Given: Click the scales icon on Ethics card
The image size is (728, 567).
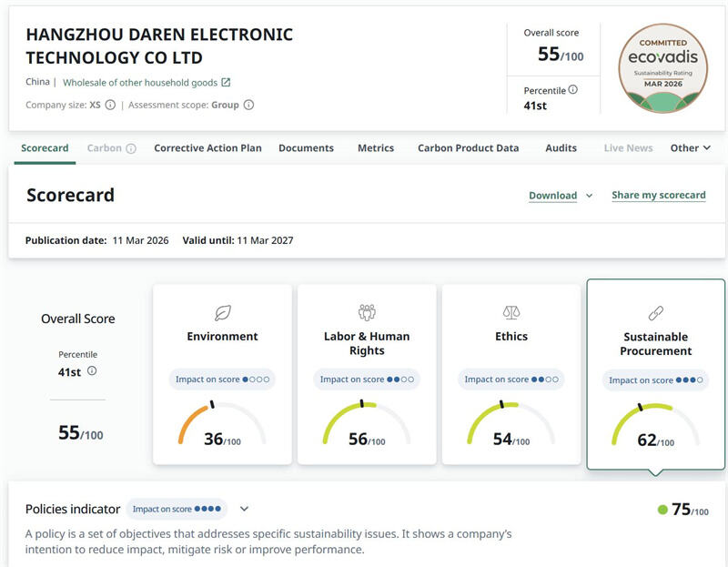Looking at the screenshot, I should point(511,313).
